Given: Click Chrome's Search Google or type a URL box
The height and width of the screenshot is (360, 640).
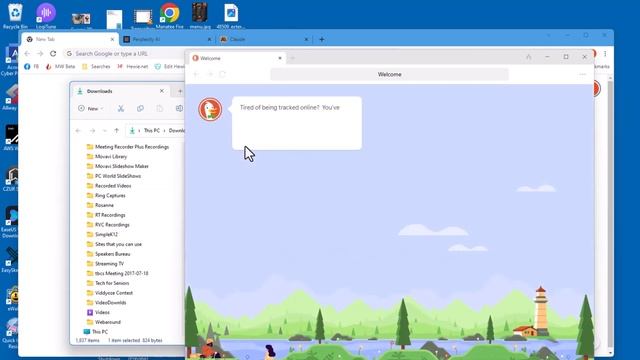Looking at the screenshot, I should pyautogui.click(x=124, y=53).
